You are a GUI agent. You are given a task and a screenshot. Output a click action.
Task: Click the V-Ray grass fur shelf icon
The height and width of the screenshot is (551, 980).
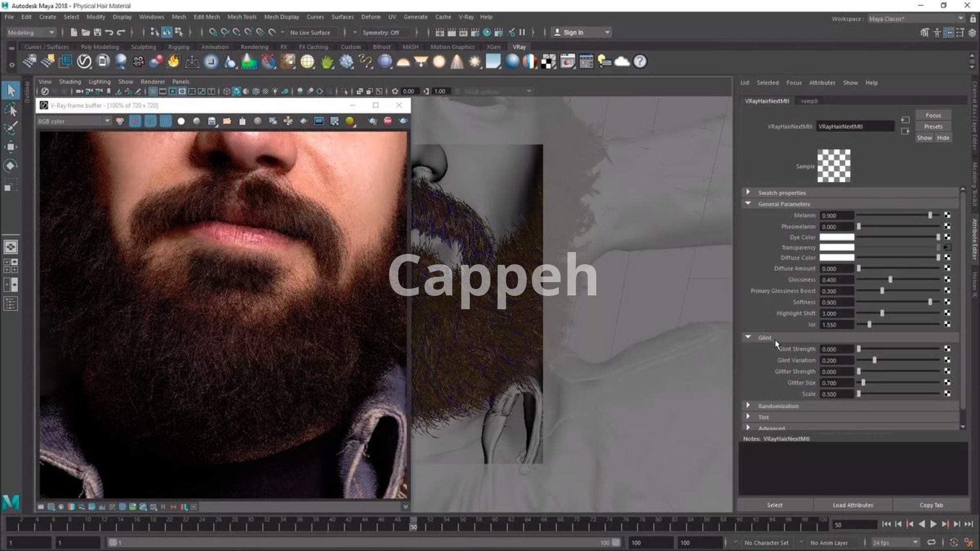[x=327, y=62]
